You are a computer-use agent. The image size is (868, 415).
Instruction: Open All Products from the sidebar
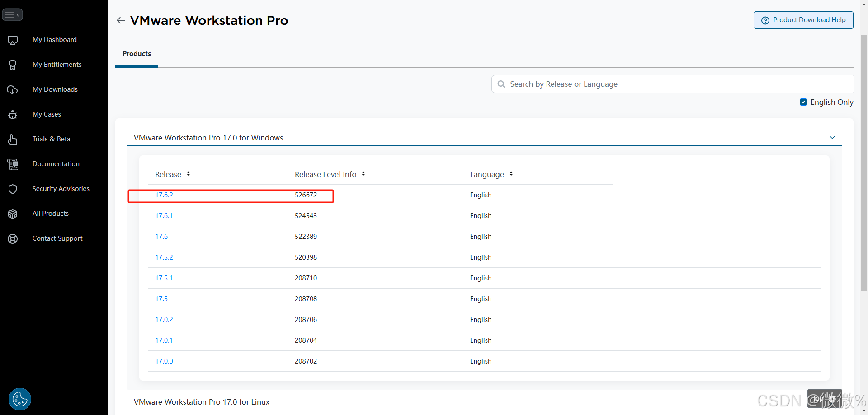click(x=51, y=214)
